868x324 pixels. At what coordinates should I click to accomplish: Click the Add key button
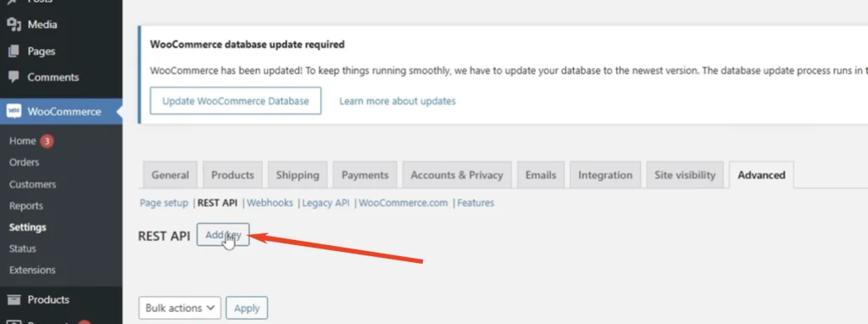click(223, 235)
